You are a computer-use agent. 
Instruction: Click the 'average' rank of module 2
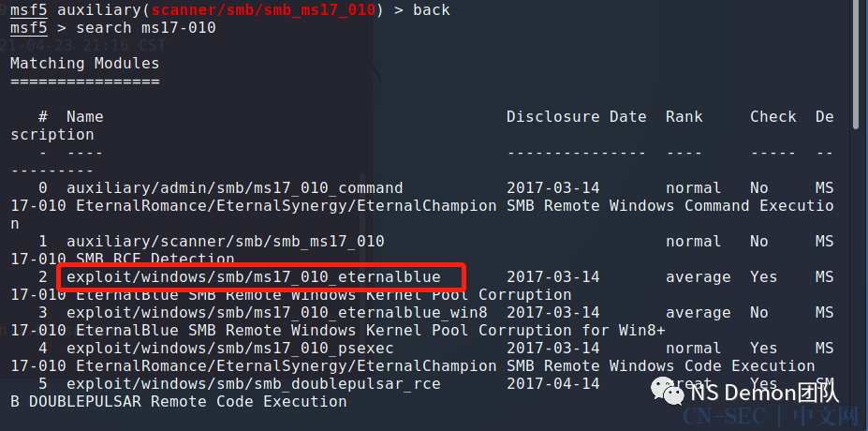tap(699, 277)
